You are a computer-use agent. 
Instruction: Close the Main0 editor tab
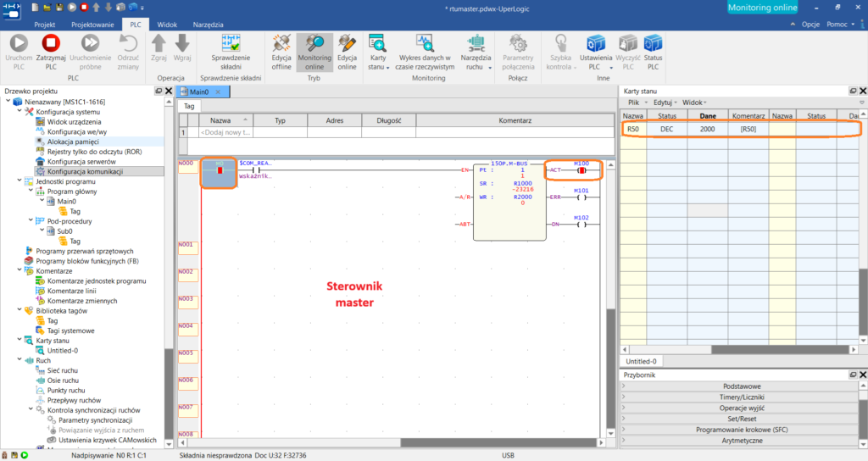(x=218, y=92)
